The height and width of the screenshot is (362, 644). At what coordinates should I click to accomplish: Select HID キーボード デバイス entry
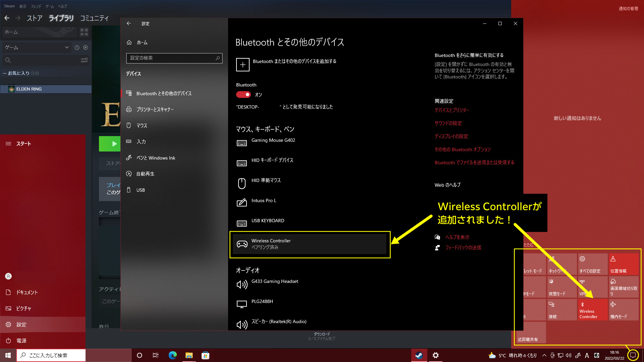[272, 161]
